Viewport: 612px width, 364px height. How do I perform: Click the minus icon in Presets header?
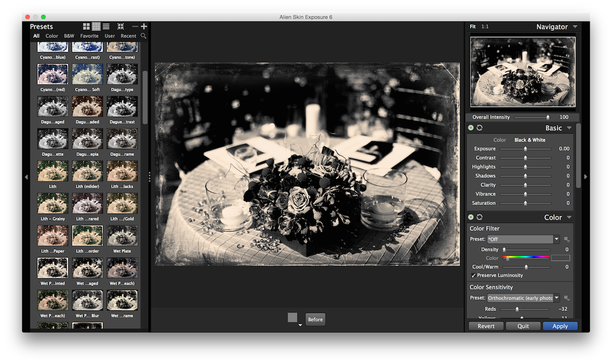point(135,27)
